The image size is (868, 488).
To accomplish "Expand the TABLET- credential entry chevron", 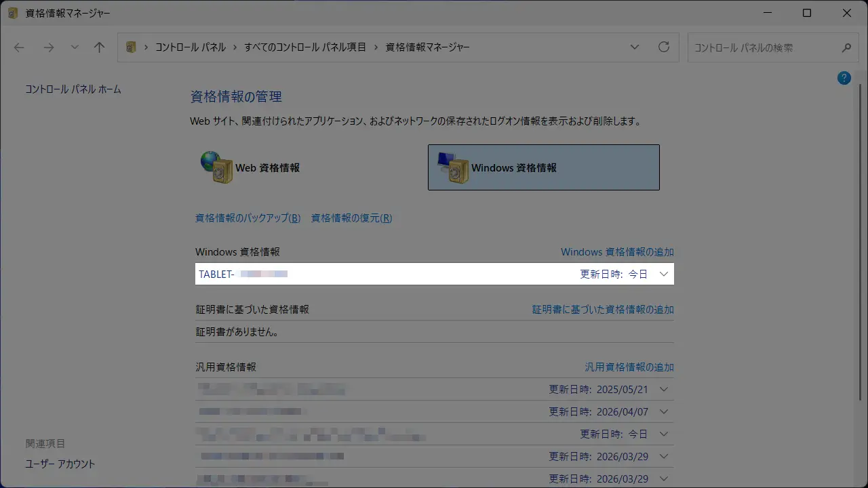I will (x=664, y=274).
